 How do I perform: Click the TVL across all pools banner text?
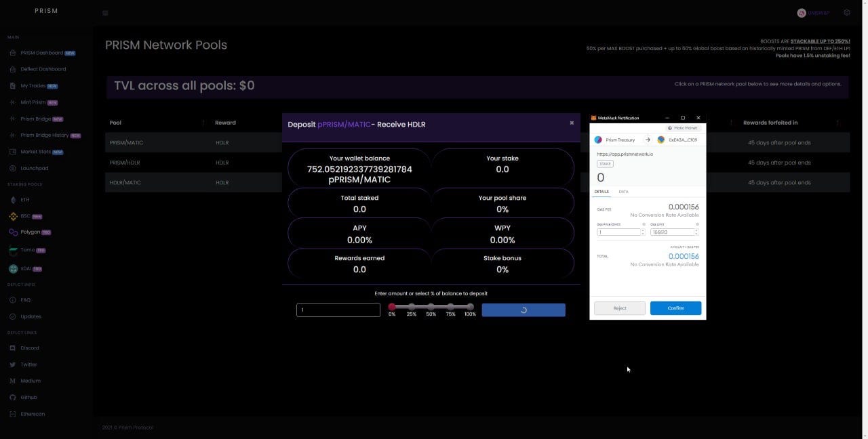(184, 85)
